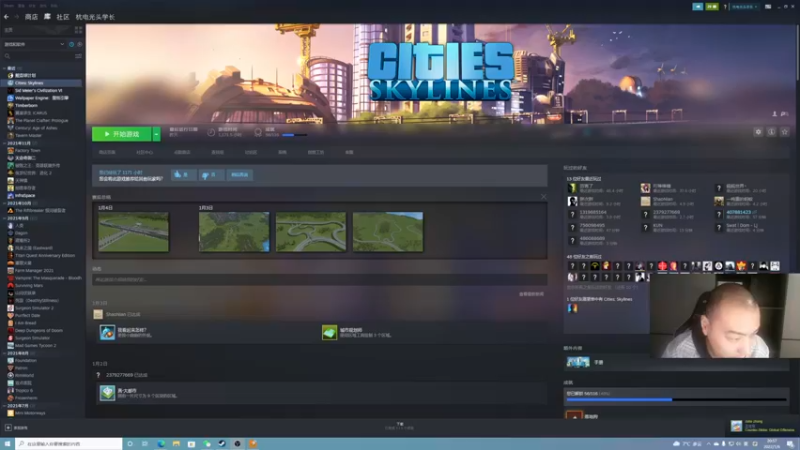Close the screenshots section with X
Viewport: 800px width, 450px height.
point(543,196)
